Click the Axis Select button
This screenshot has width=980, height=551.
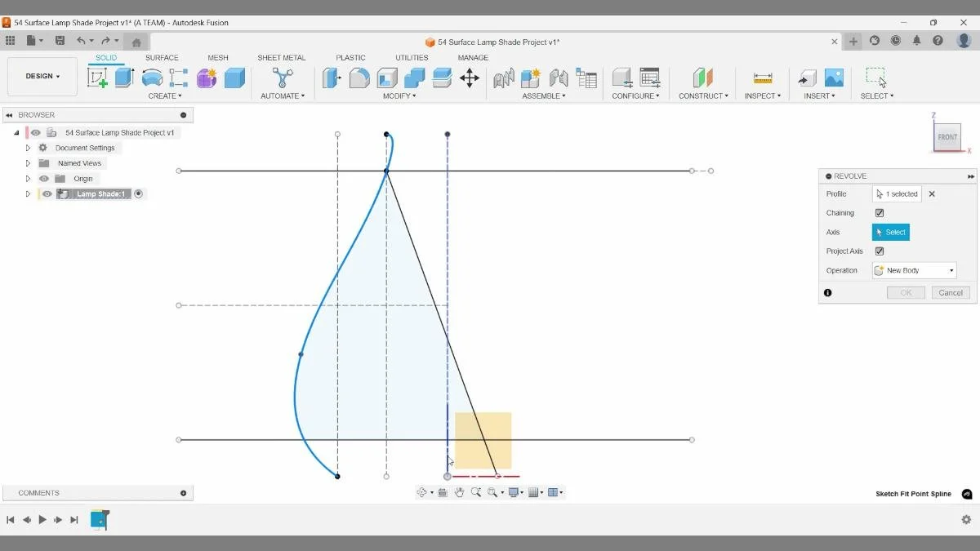(x=891, y=233)
